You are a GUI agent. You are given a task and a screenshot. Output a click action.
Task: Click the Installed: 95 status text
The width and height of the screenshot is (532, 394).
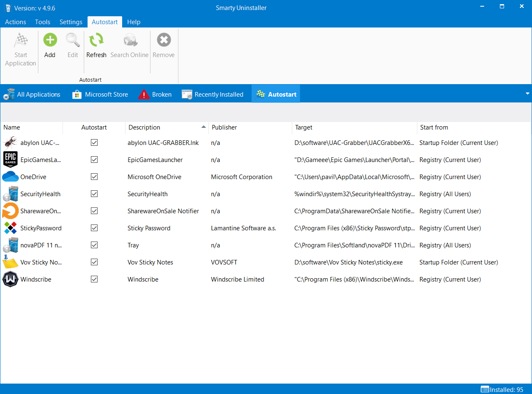[507, 390]
